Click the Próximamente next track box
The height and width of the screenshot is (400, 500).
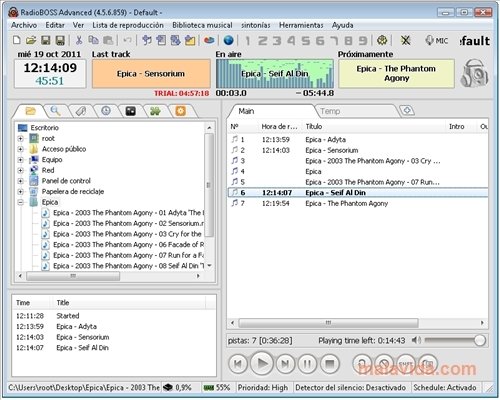pos(396,74)
